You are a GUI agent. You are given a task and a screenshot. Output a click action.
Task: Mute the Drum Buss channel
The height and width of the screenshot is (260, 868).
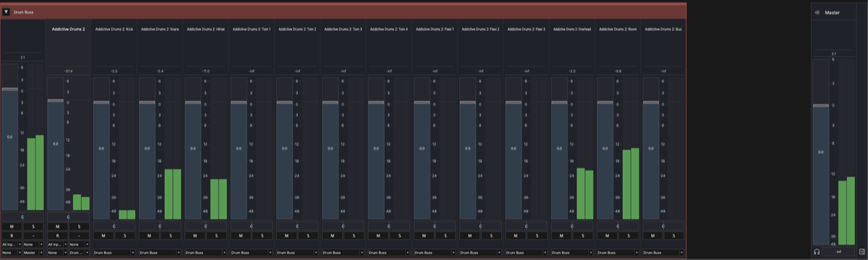[x=12, y=226]
